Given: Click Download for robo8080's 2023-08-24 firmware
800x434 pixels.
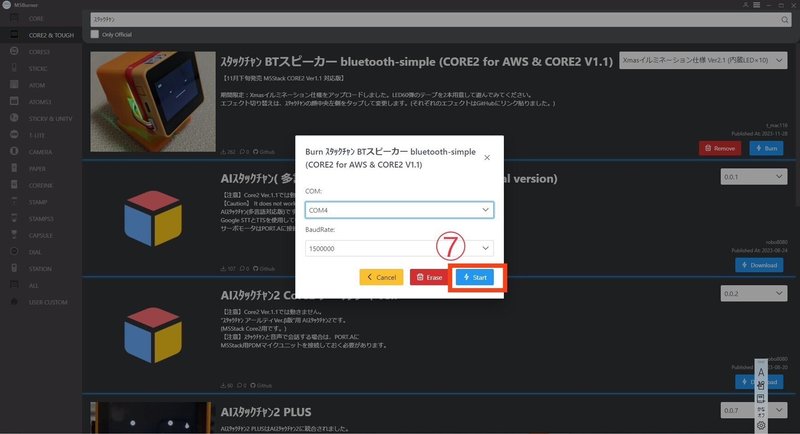Looking at the screenshot, I should [759, 265].
